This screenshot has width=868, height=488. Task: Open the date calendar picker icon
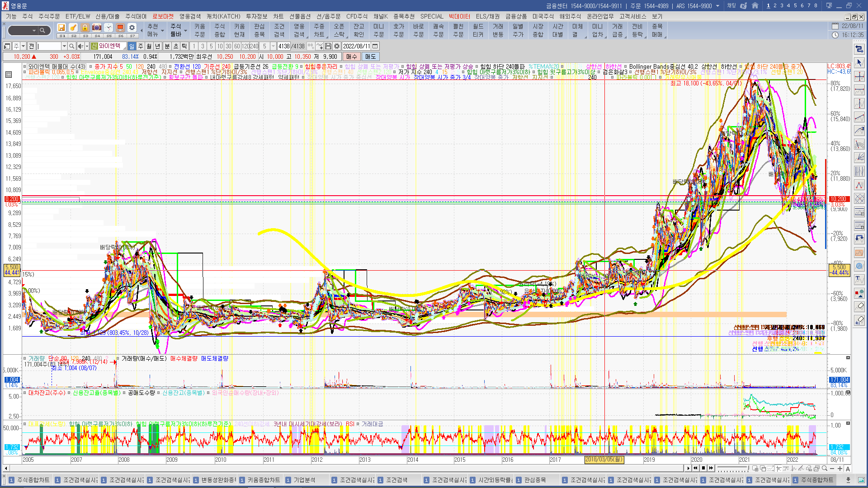(x=375, y=46)
